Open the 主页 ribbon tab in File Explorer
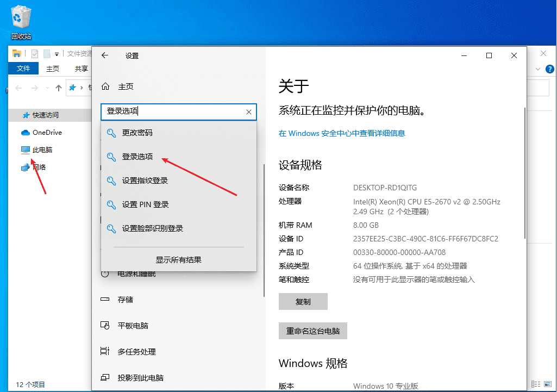Image resolution: width=557 pixels, height=392 pixels. (x=53, y=69)
